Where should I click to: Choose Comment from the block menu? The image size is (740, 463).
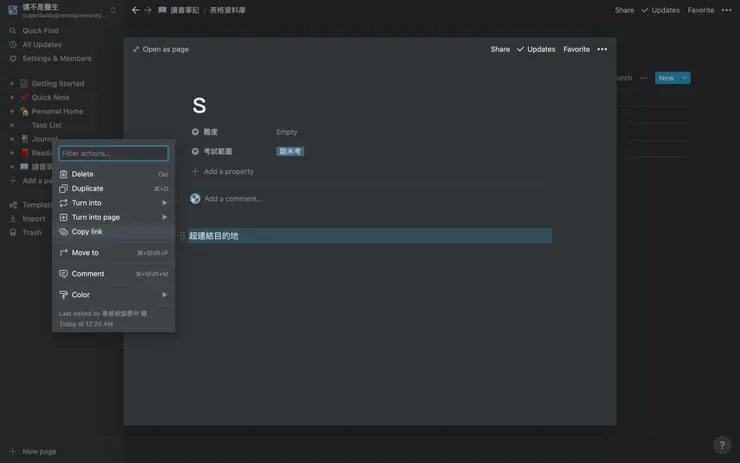click(x=113, y=274)
